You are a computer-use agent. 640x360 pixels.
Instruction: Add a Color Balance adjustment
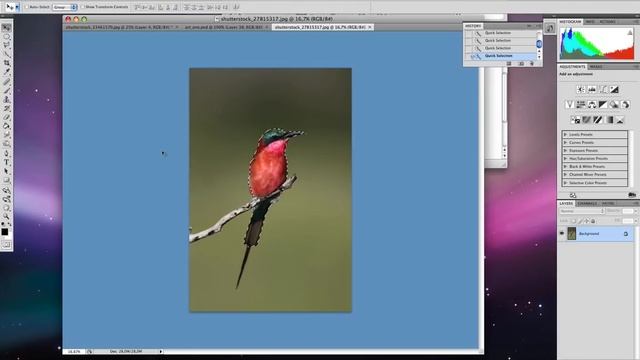coord(592,104)
